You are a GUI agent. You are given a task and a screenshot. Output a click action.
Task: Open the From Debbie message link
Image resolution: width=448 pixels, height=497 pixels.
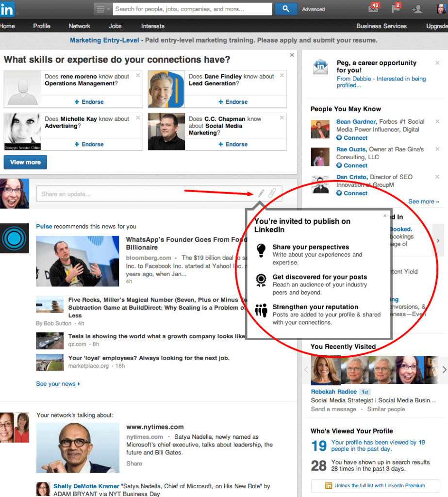[x=381, y=82]
